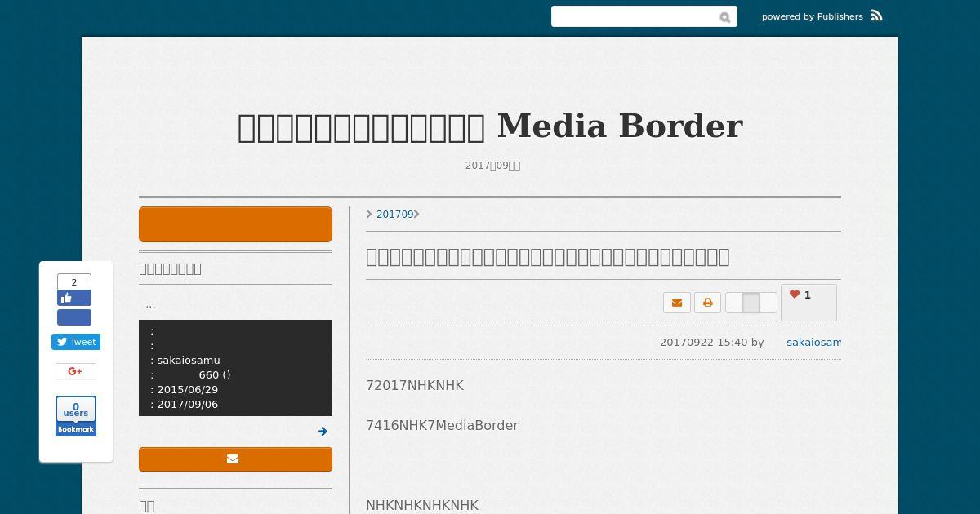Click paragraph starting with 7416NHK7MediaBorder

pyautogui.click(x=442, y=425)
